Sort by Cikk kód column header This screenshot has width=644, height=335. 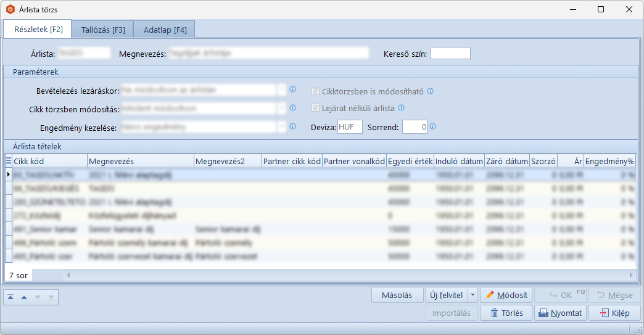(49, 161)
